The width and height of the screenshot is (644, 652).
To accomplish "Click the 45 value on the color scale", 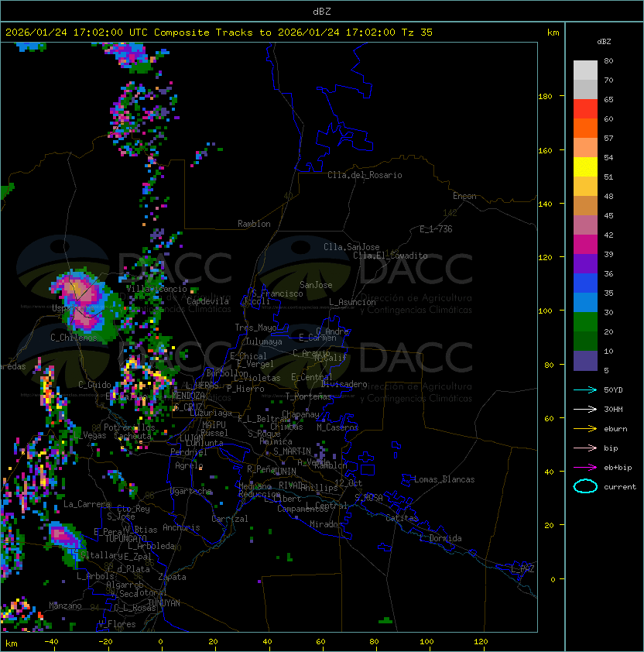I will 608,216.
